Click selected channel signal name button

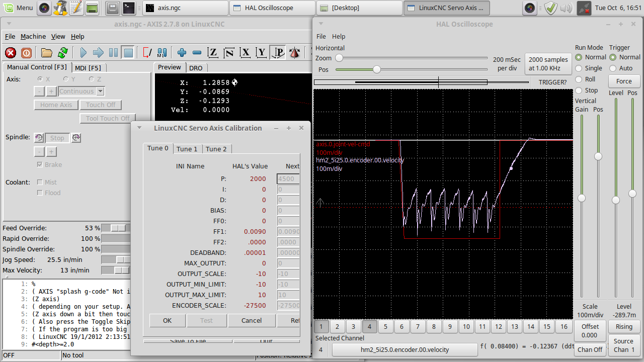point(405,349)
